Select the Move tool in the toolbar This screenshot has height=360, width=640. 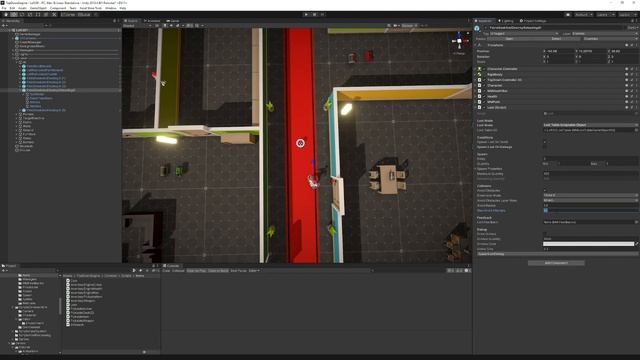(14, 15)
